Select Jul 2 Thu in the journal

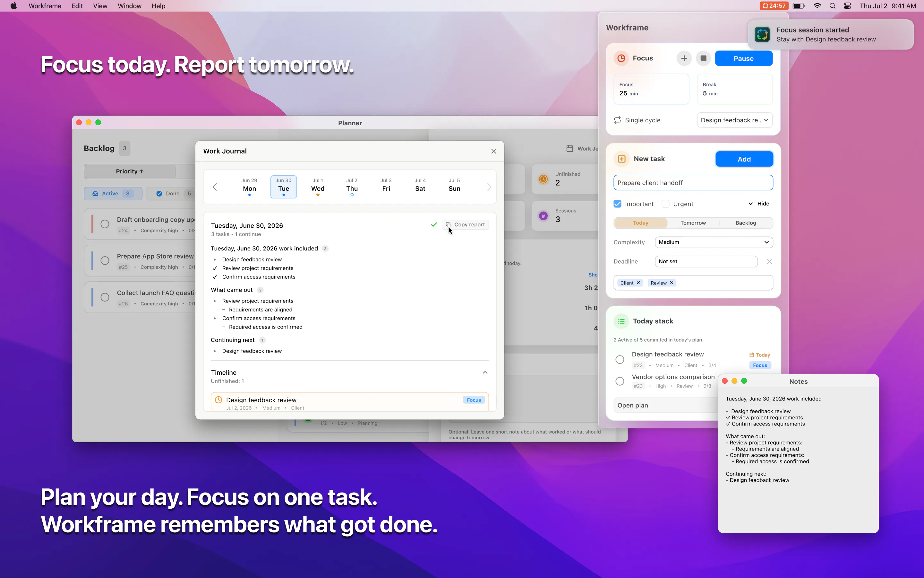click(x=352, y=187)
